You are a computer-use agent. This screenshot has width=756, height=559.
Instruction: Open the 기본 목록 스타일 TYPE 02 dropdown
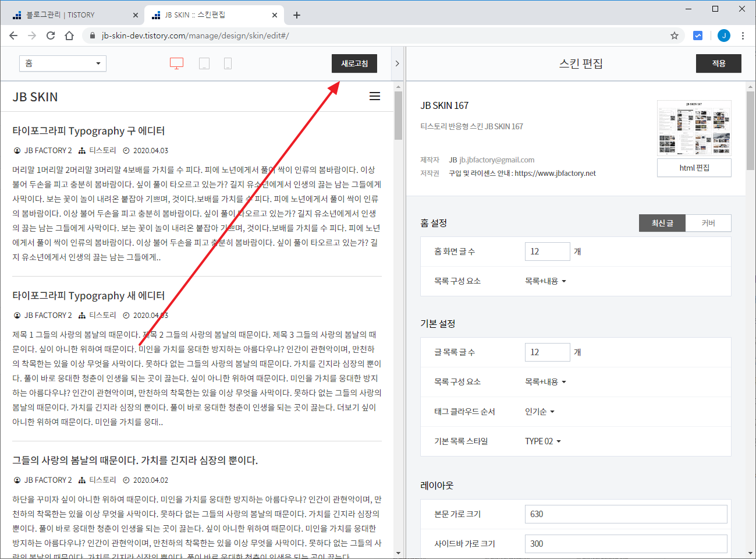[543, 441]
